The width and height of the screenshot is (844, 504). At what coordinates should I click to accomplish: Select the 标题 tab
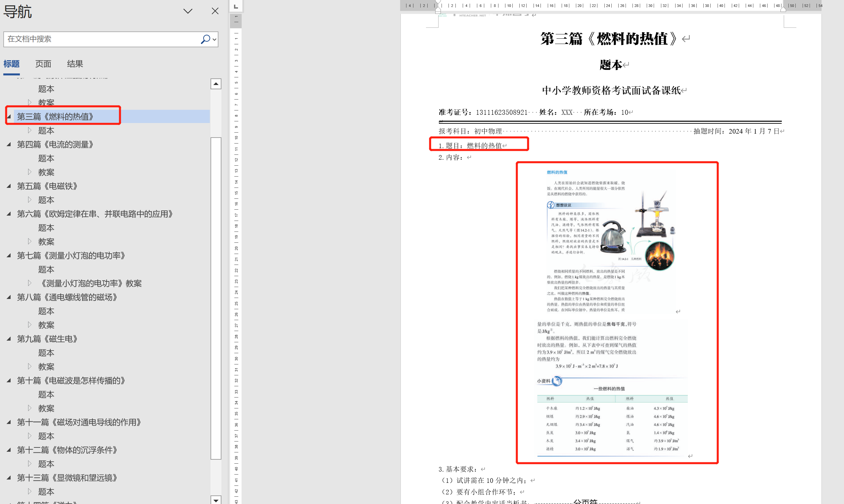12,64
